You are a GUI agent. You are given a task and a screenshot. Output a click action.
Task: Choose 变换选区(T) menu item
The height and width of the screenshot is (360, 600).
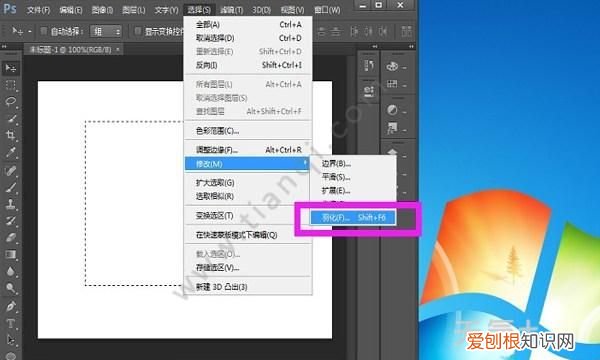point(248,215)
